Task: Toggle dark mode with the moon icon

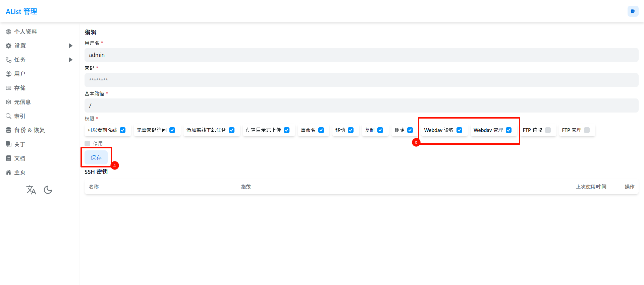Action: pos(48,190)
